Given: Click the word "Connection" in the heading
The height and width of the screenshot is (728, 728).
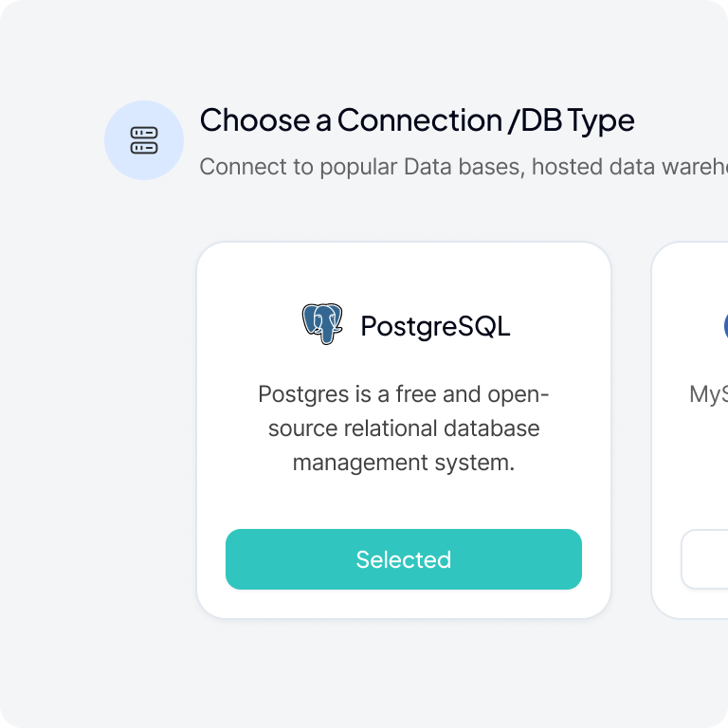Looking at the screenshot, I should (419, 120).
